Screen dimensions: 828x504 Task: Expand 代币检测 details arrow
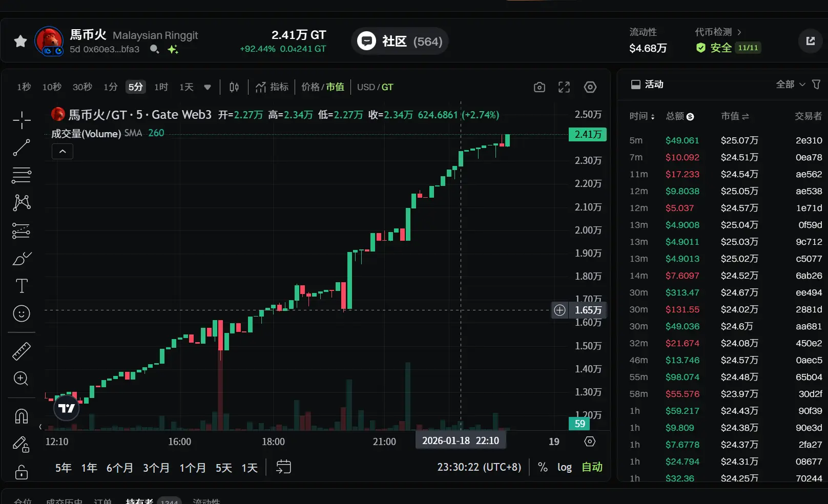click(739, 32)
